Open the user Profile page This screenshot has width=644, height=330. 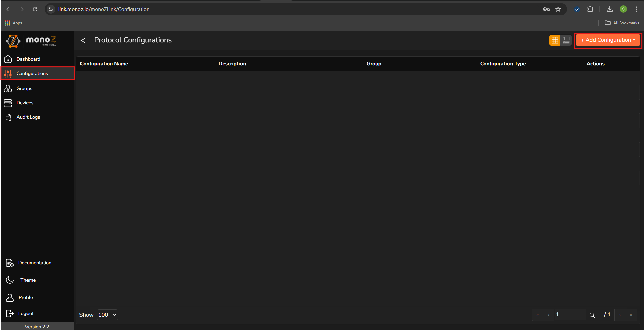[25, 298]
